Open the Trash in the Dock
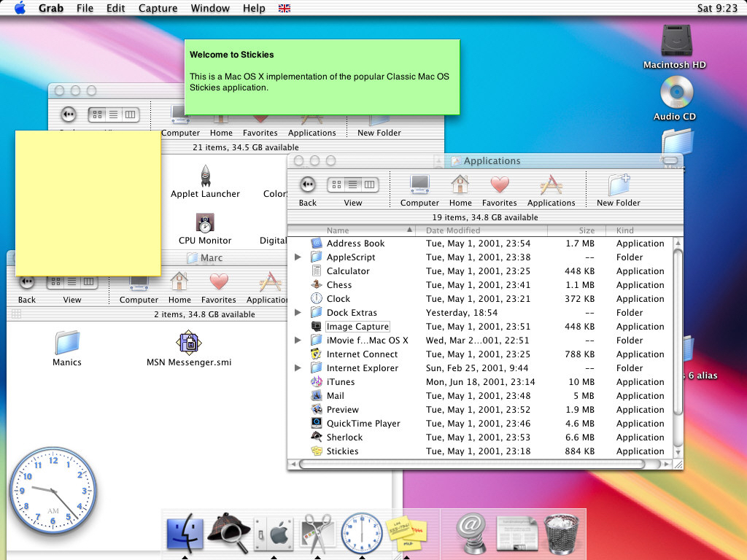This screenshot has width=747, height=560. pos(561,534)
